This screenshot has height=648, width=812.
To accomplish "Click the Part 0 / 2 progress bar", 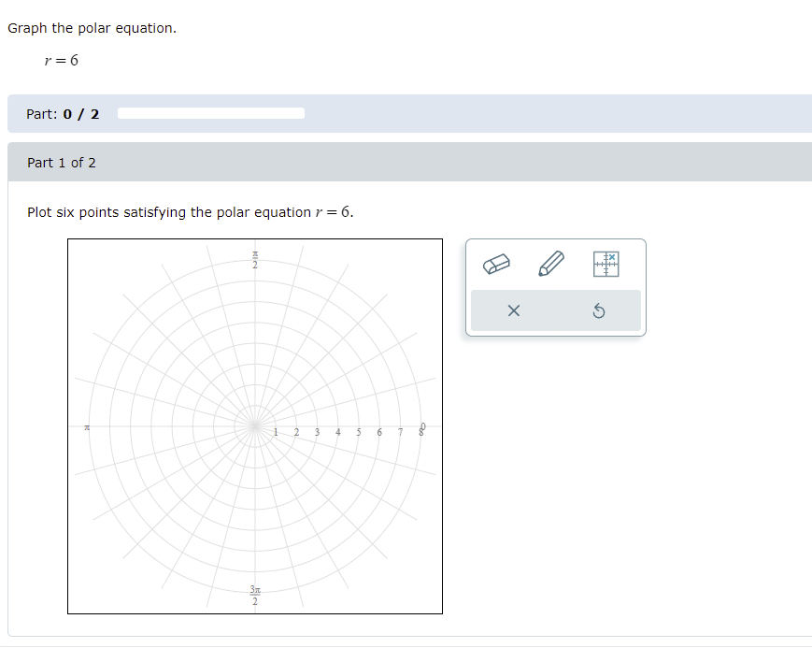I will [x=209, y=112].
